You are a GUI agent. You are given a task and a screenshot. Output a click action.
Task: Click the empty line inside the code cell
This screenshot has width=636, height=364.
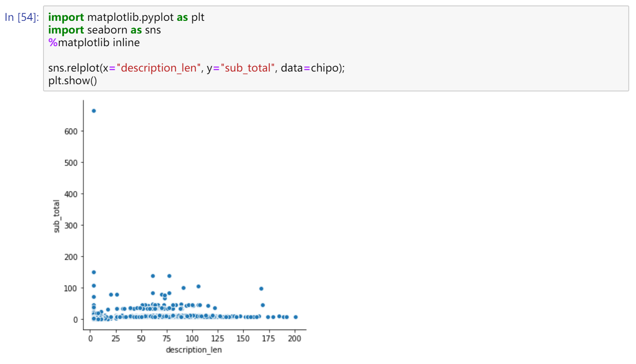pyautogui.click(x=181, y=56)
